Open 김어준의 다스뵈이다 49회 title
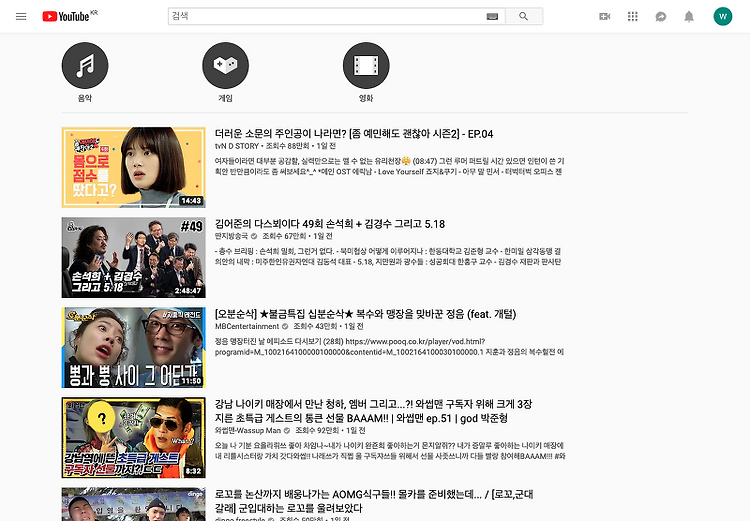 point(330,224)
